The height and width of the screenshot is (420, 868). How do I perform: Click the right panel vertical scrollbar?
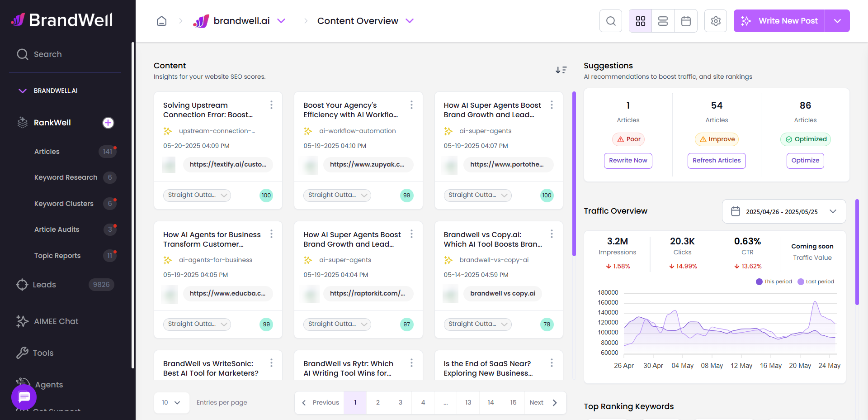click(x=857, y=252)
